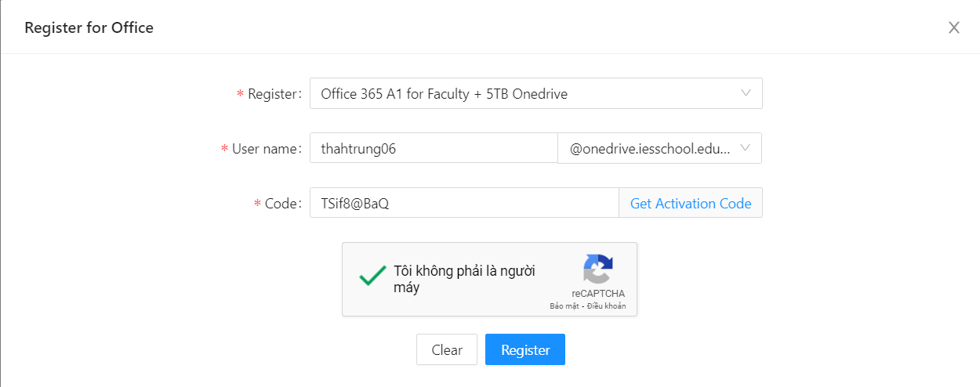Click the reCAPTCHA logo icon
Image resolution: width=980 pixels, height=387 pixels.
click(598, 269)
